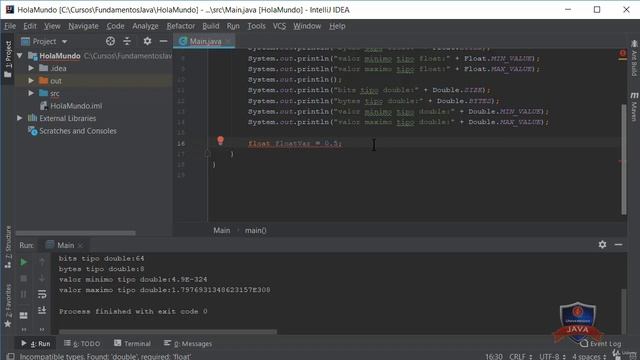Screen dimensions: 640x360
Task: Open the View menu
Action: (x=52, y=26)
